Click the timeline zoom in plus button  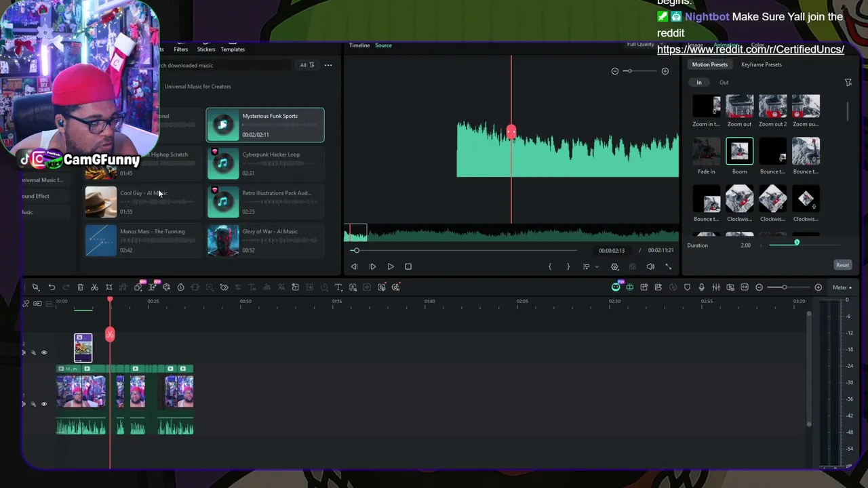pyautogui.click(x=818, y=287)
